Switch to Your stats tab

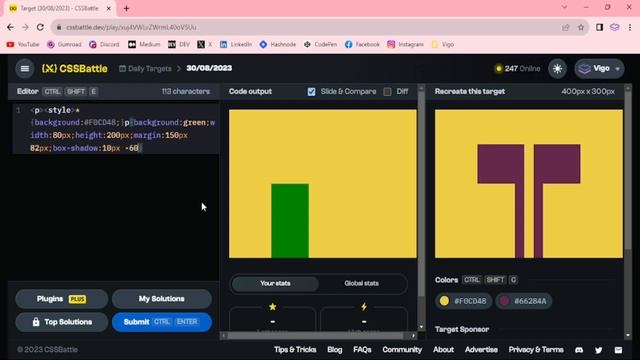[x=275, y=283]
